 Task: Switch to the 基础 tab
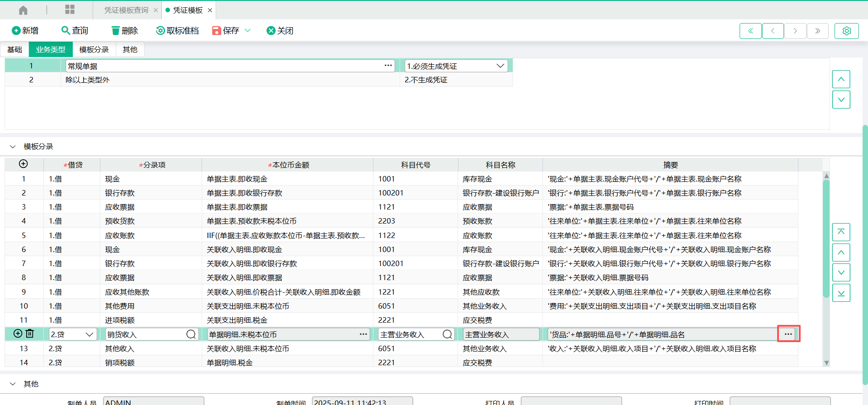click(x=14, y=49)
